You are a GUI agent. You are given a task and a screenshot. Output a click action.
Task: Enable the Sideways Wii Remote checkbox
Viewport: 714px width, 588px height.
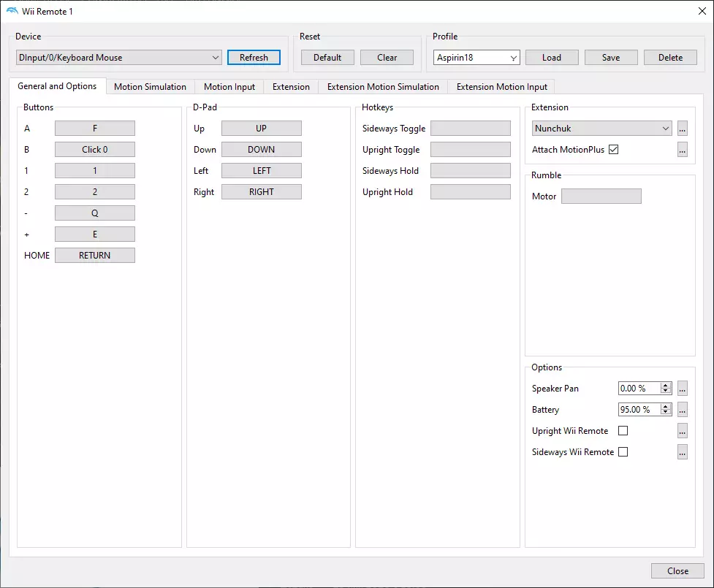(623, 452)
